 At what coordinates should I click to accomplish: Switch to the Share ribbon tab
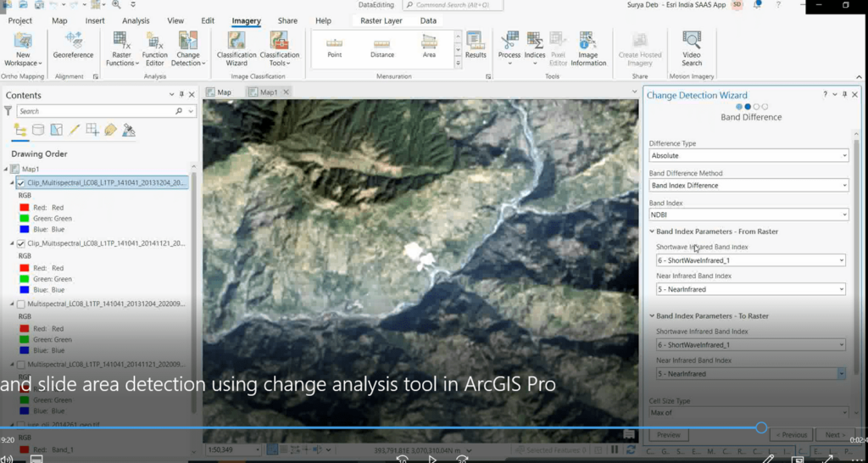click(x=287, y=20)
